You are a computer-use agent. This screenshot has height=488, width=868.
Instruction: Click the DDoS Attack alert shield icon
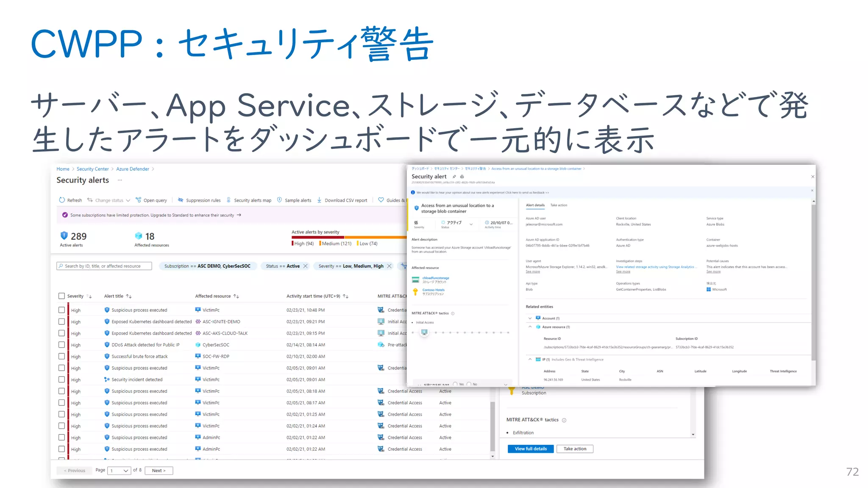107,345
